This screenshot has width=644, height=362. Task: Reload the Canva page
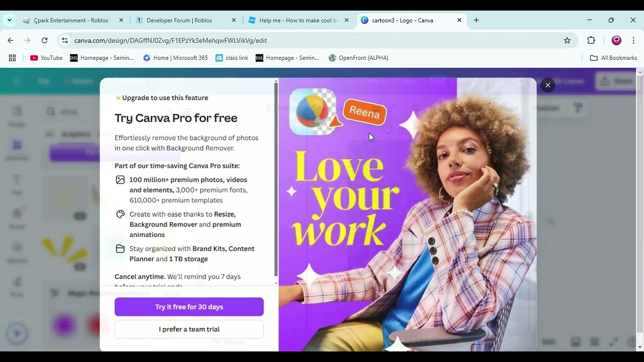[44, 40]
